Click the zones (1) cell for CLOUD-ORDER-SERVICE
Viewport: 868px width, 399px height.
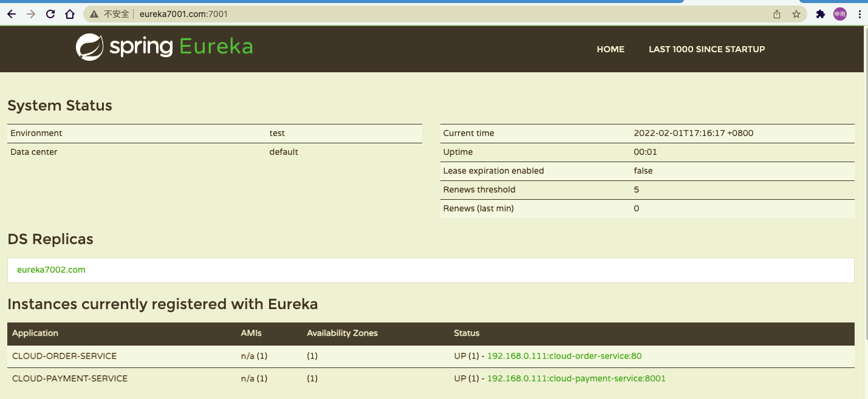312,356
